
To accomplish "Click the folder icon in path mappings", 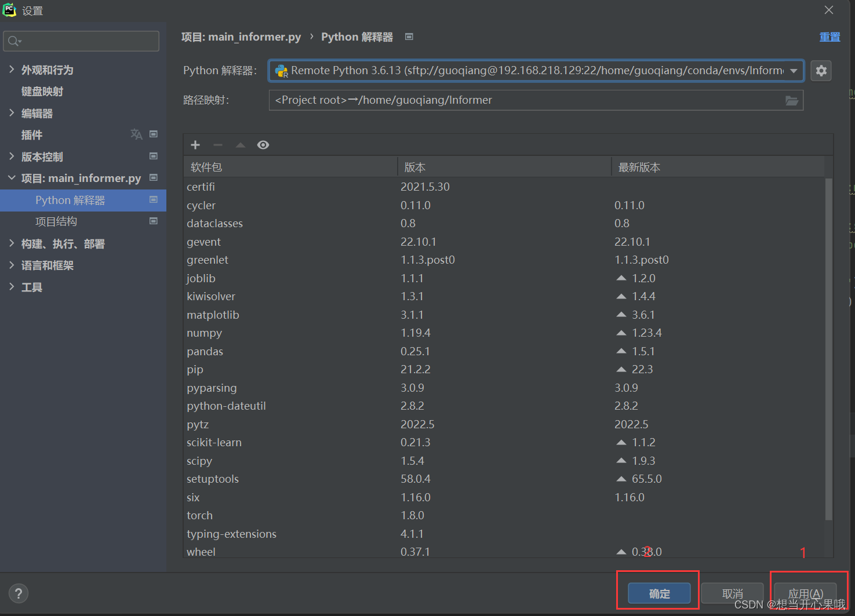I will coord(792,100).
